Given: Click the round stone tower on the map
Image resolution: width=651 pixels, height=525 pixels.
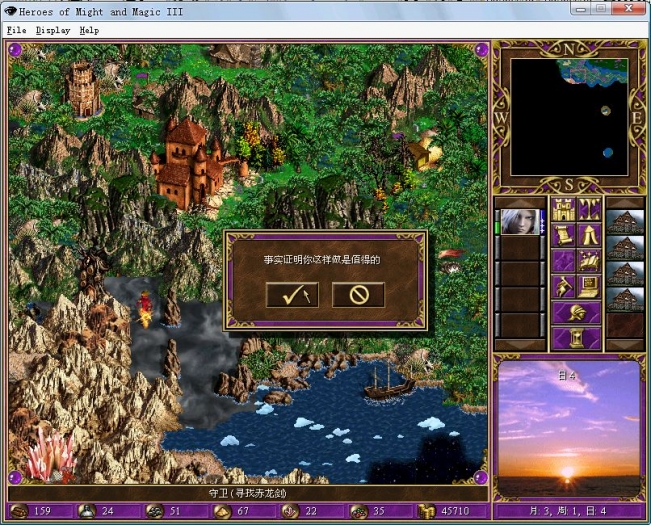Looking at the screenshot, I should point(83,89).
